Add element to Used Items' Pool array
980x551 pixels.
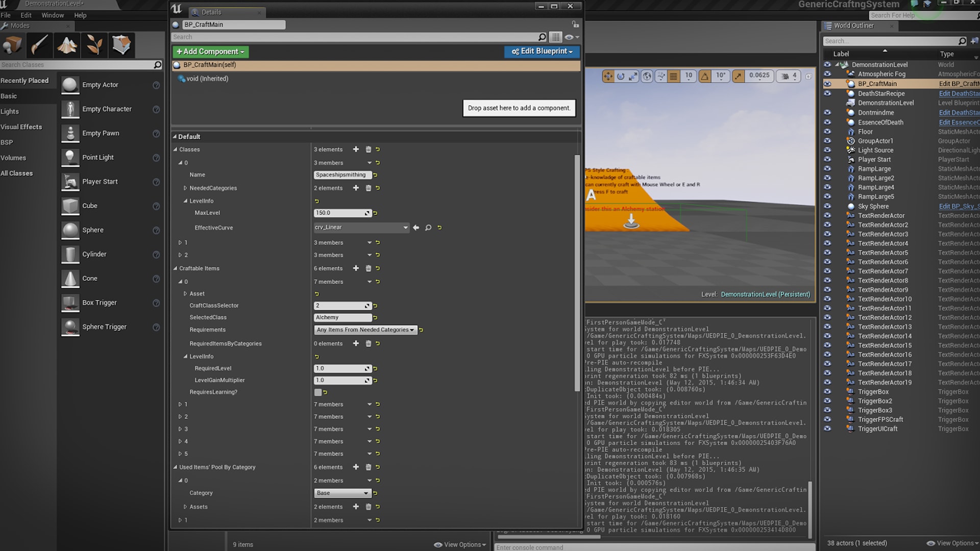click(356, 467)
